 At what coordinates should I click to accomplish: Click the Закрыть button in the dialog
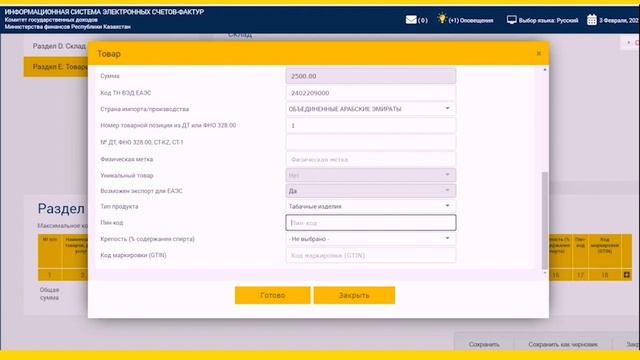click(354, 295)
